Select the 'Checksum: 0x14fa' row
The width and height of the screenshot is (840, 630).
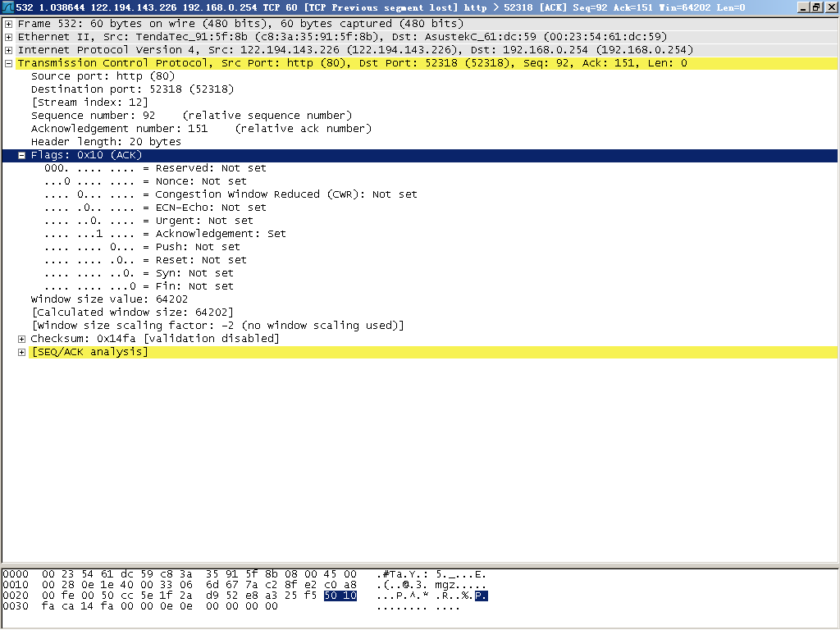pos(155,339)
